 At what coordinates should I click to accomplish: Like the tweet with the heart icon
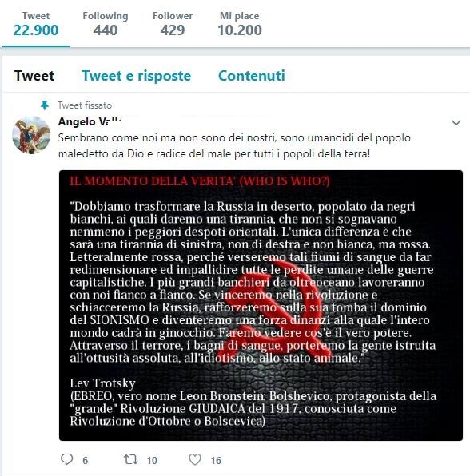tap(195, 459)
